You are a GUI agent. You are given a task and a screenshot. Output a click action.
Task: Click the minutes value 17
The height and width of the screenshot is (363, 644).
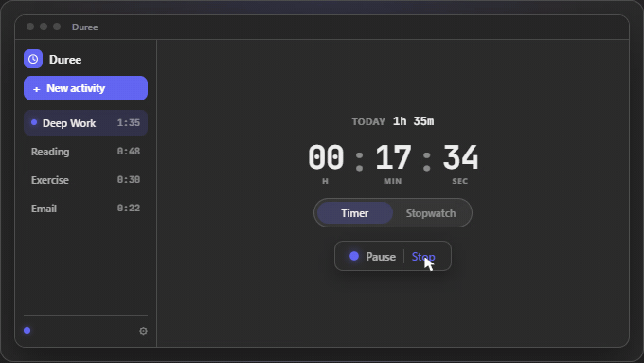(393, 157)
